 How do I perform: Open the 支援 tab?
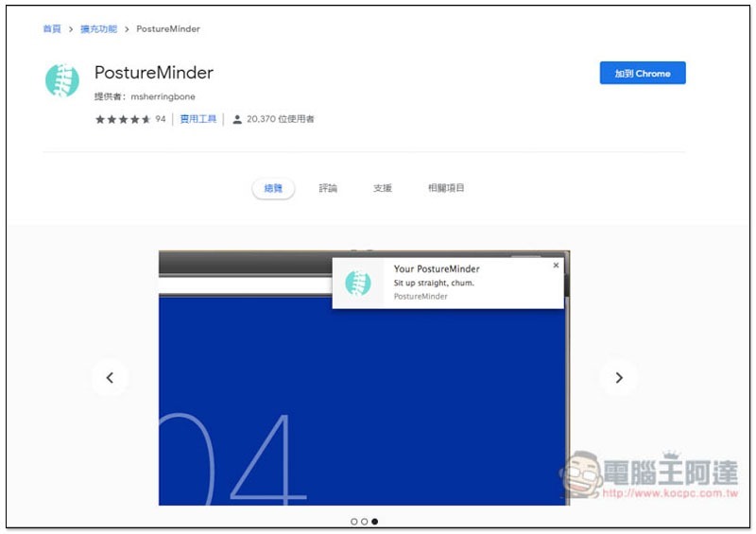point(383,188)
